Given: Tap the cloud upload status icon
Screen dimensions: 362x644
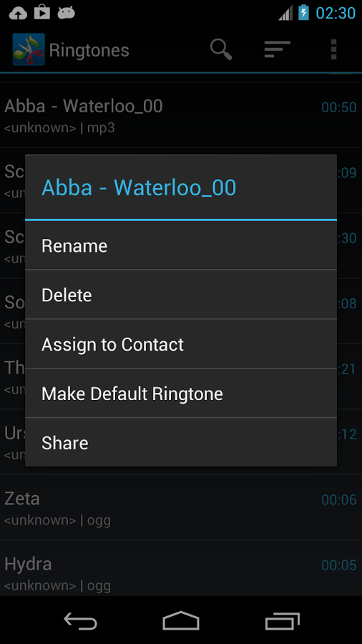Looking at the screenshot, I should (x=18, y=13).
